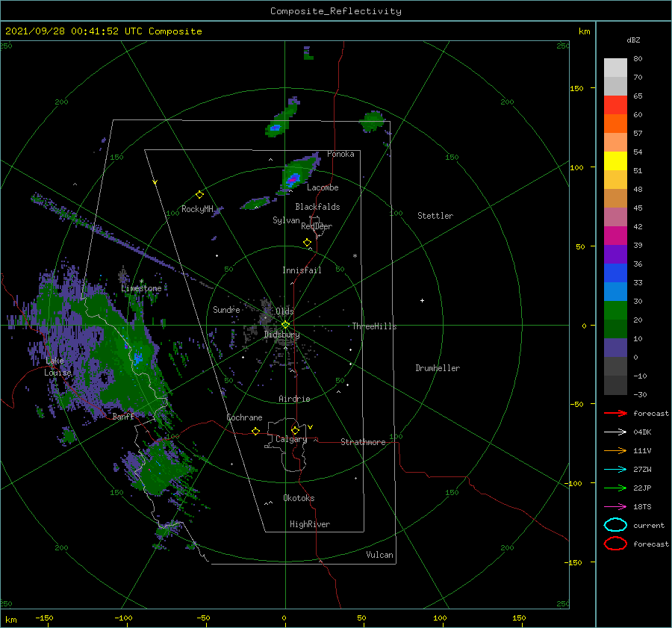672x628 pixels.
Task: Click the Airdrie label
Action: click(x=294, y=399)
